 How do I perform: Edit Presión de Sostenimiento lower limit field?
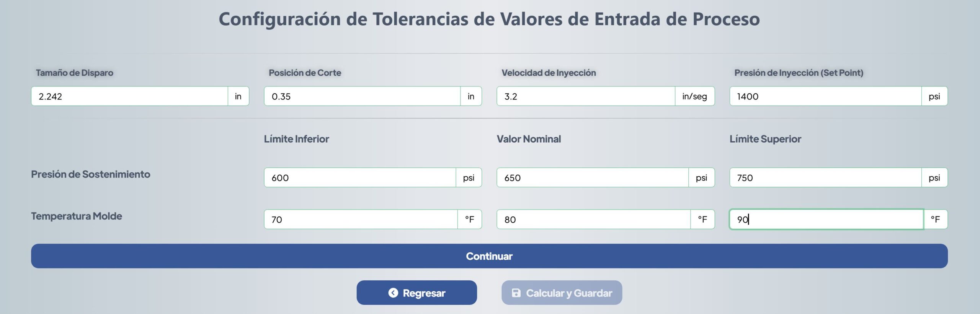pyautogui.click(x=360, y=178)
